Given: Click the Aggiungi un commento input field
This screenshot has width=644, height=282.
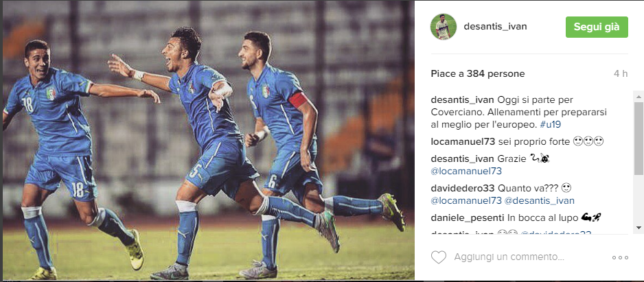Looking at the screenshot, I should tap(509, 257).
